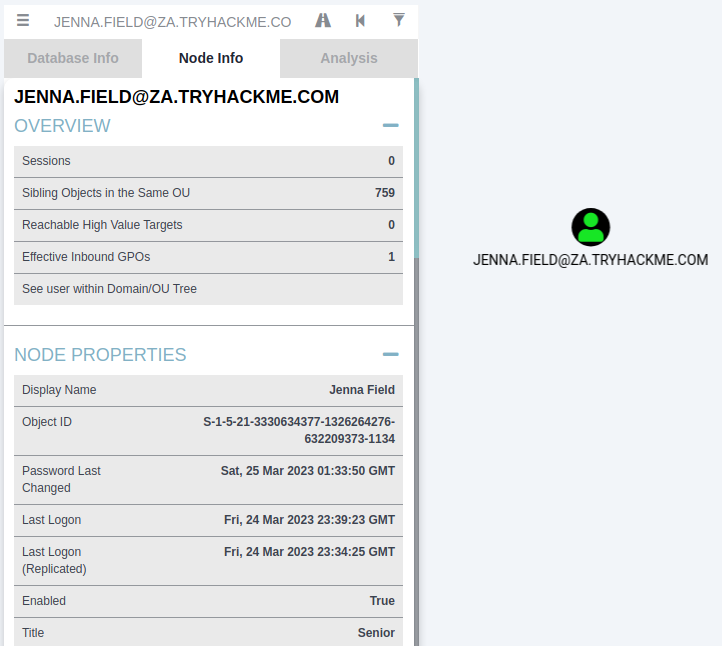722x646 pixels.
Task: Click the Enabled True value
Action: pos(382,601)
